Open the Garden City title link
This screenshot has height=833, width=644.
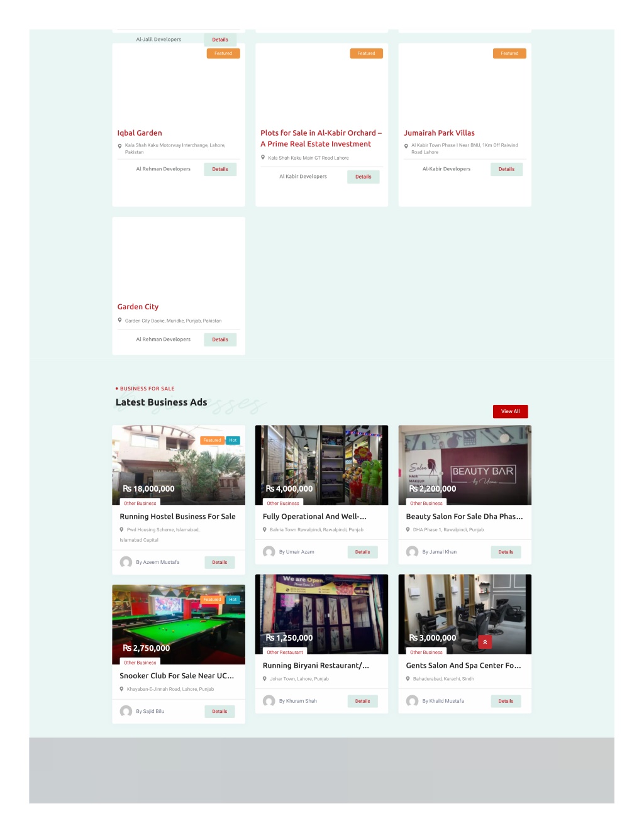(x=138, y=307)
